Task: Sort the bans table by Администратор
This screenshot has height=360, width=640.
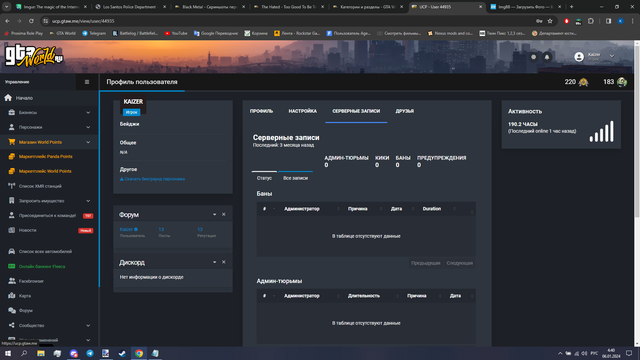Action: coord(302,209)
